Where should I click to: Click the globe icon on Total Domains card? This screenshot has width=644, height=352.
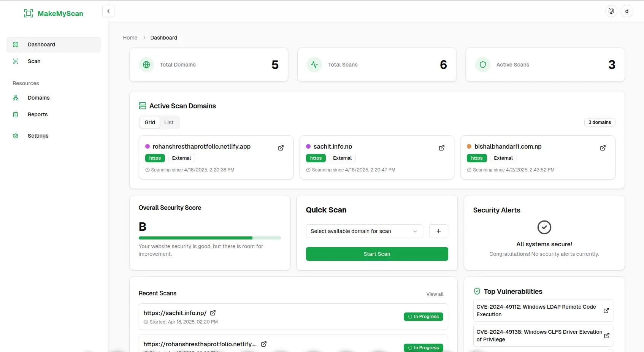(x=146, y=65)
